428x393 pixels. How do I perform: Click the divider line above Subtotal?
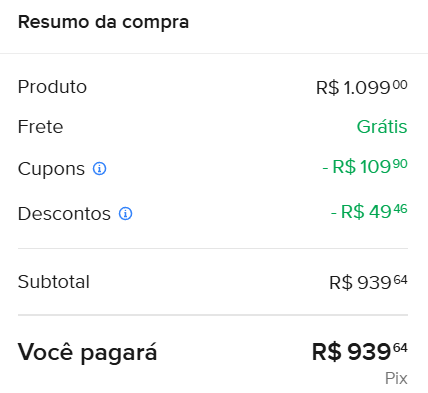(213, 248)
